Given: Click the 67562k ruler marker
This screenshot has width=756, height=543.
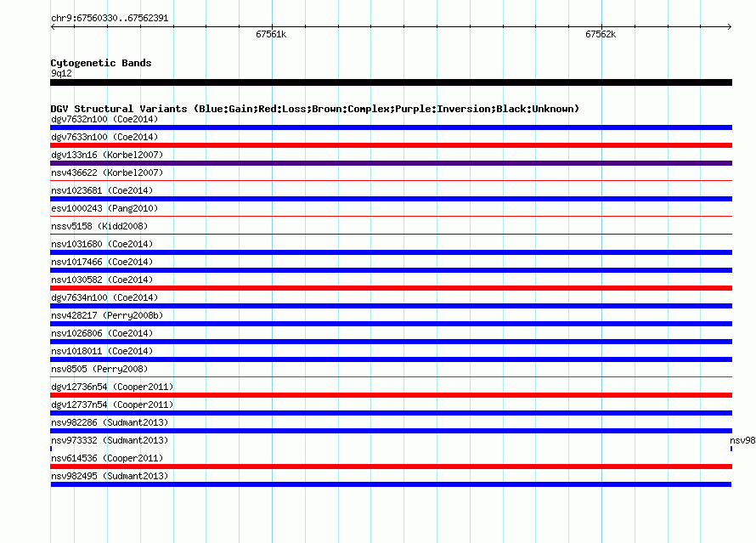Looking at the screenshot, I should [601, 34].
